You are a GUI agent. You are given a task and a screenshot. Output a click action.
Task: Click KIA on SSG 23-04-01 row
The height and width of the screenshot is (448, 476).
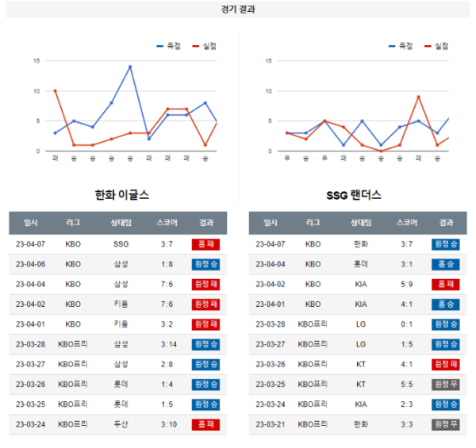click(361, 304)
